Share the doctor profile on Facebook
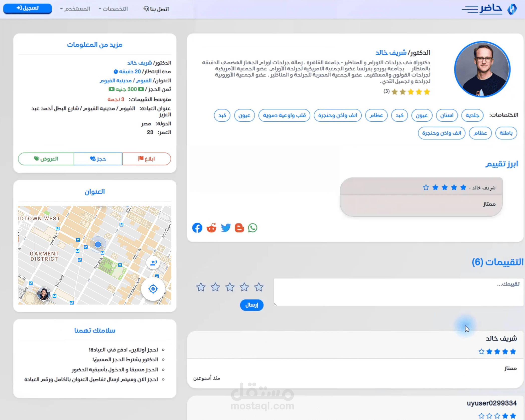The height and width of the screenshot is (420, 525). tap(197, 228)
